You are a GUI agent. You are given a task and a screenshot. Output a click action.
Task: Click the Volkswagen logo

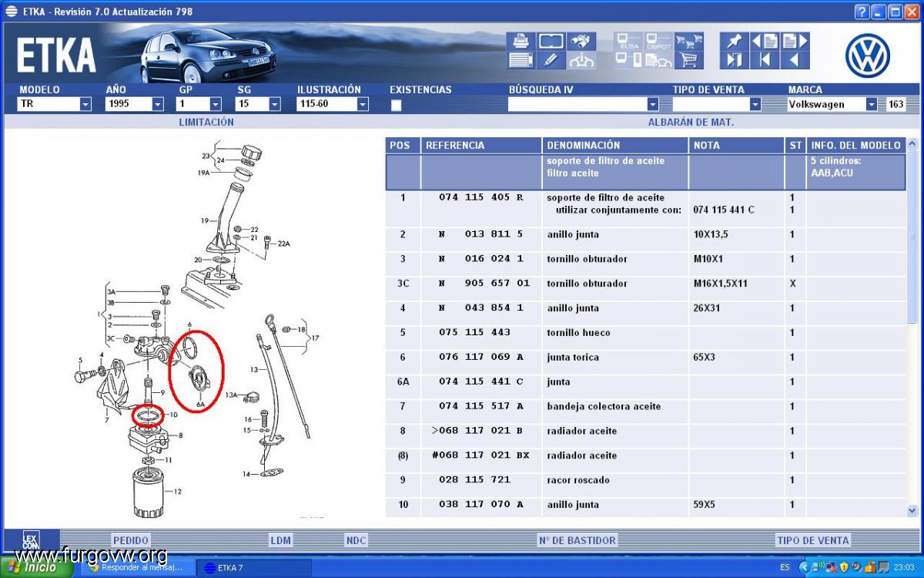coord(867,55)
